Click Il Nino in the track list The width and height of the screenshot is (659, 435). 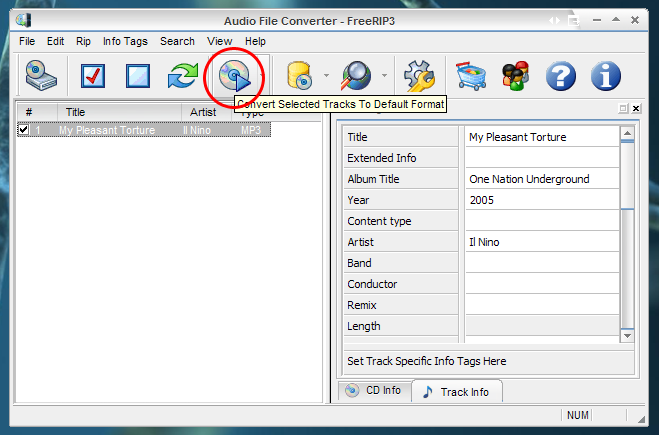click(x=197, y=130)
